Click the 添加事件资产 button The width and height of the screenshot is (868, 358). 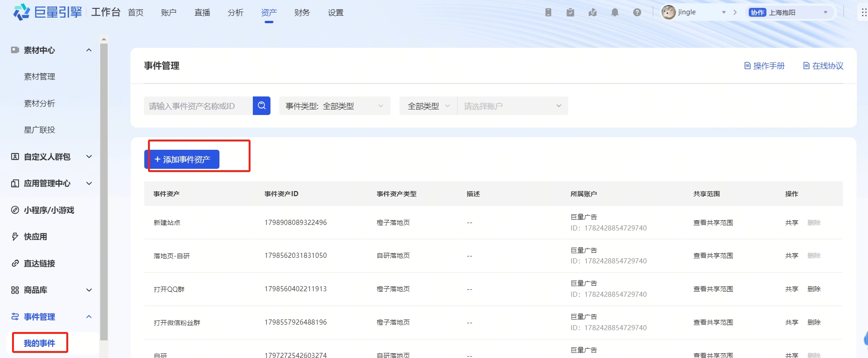182,160
